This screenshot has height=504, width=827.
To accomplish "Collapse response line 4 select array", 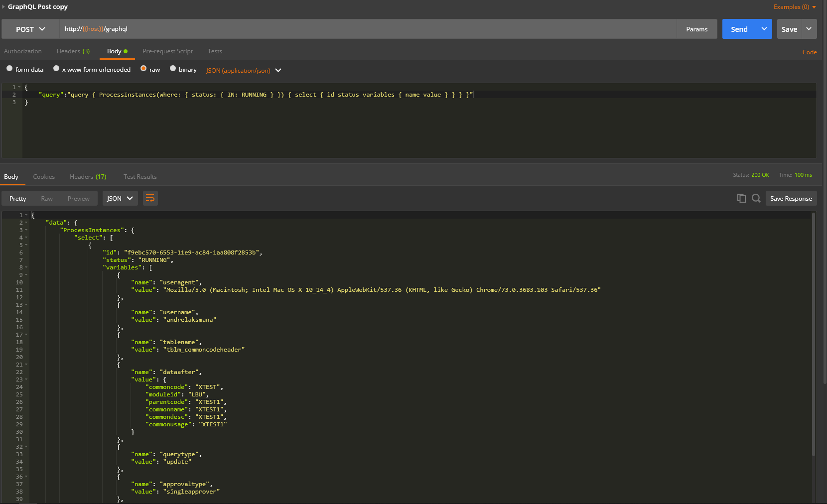I will click(x=26, y=238).
